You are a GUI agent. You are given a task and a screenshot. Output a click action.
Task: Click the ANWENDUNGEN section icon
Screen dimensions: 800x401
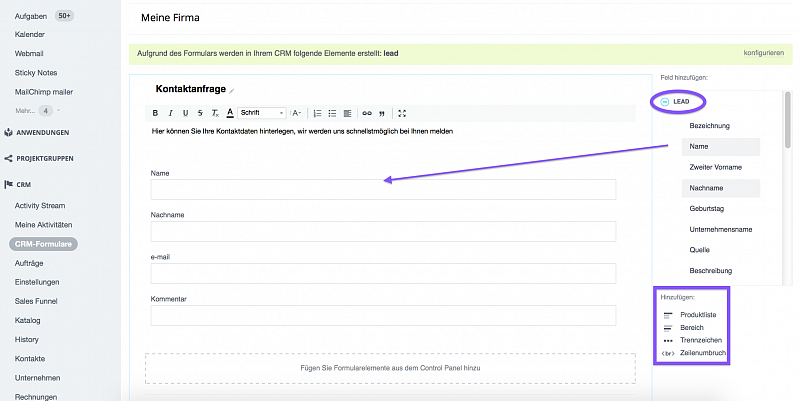coord(8,133)
